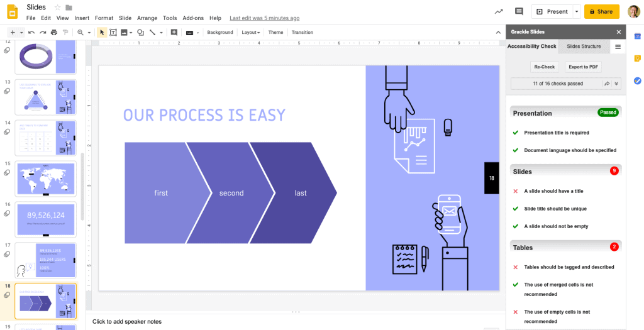Screen dimensions: 644x330
Task: Redo the last action
Action: 43,33
